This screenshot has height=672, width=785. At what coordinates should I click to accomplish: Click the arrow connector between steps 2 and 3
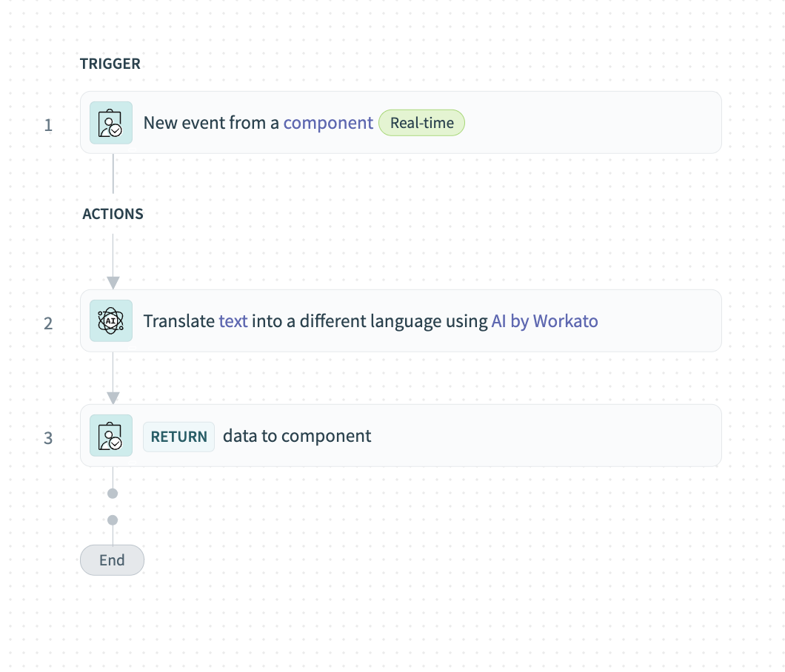click(x=113, y=397)
